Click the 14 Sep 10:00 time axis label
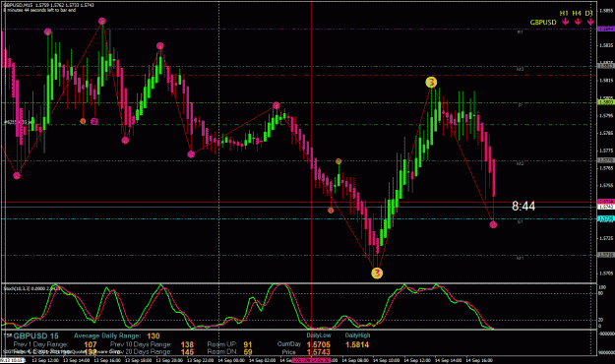 386,360
